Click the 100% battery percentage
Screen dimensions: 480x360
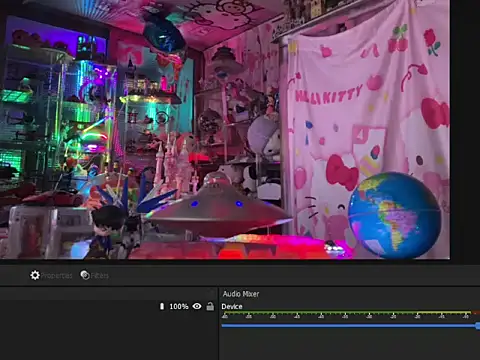[x=179, y=306]
